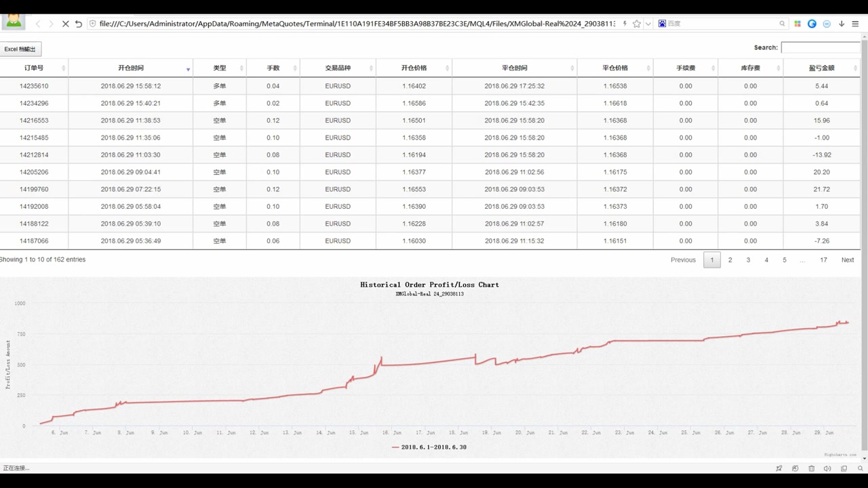Sort table by 手数 column

point(273,68)
